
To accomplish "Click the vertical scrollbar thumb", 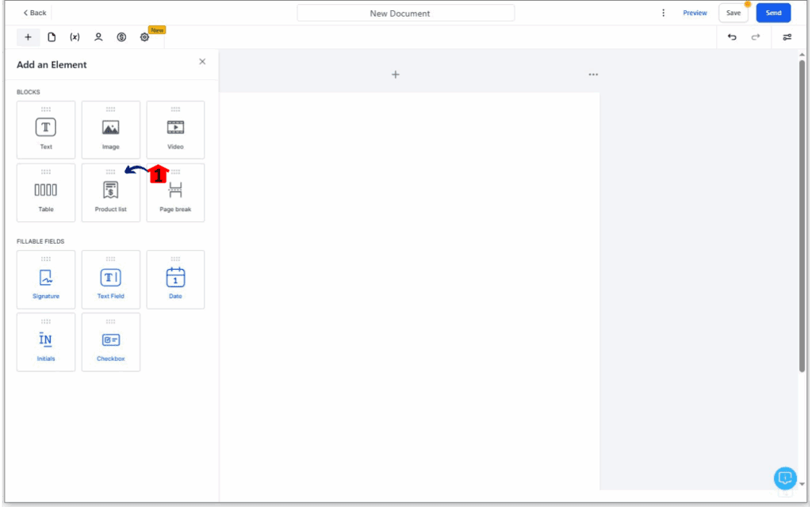I will (x=802, y=216).
